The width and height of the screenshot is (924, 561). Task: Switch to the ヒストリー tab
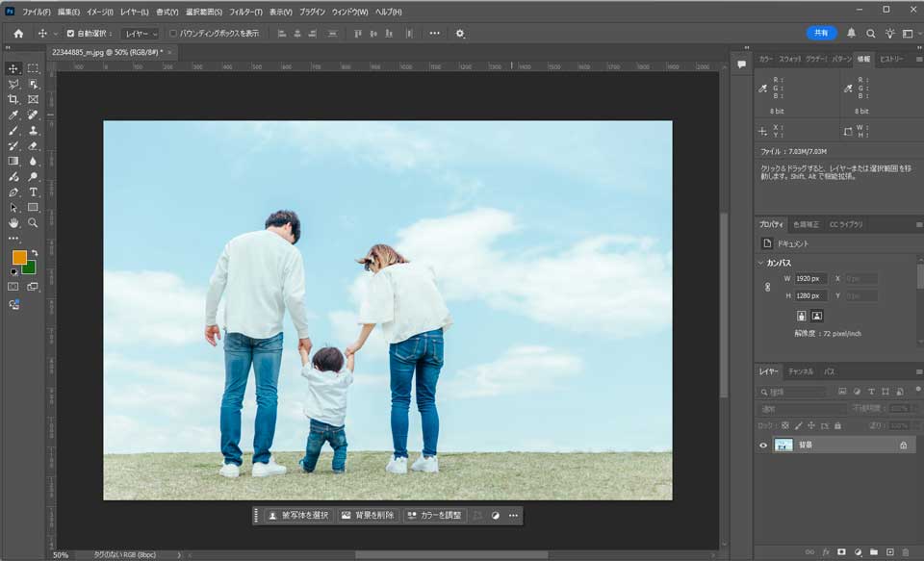[x=891, y=59]
